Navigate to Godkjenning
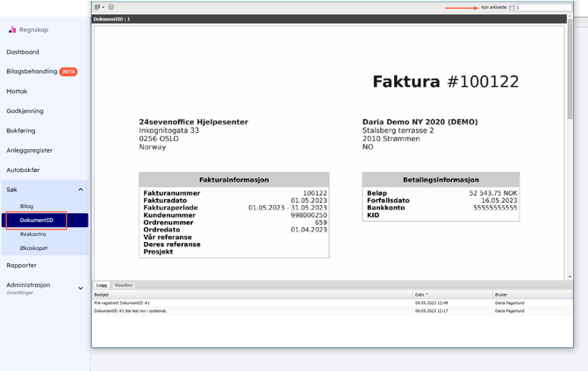588x371 pixels. (25, 111)
